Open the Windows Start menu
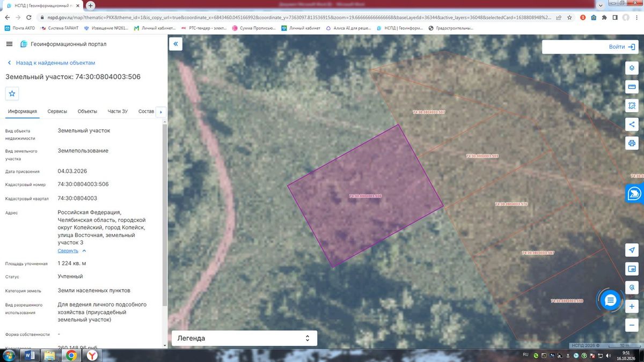Image resolution: width=644 pixels, height=362 pixels. point(10,355)
